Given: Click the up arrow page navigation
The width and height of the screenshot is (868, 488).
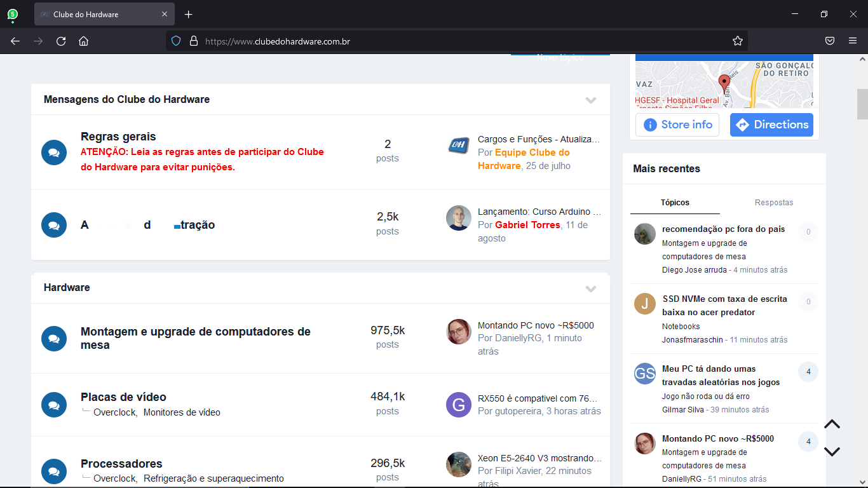Looking at the screenshot, I should pyautogui.click(x=832, y=424).
